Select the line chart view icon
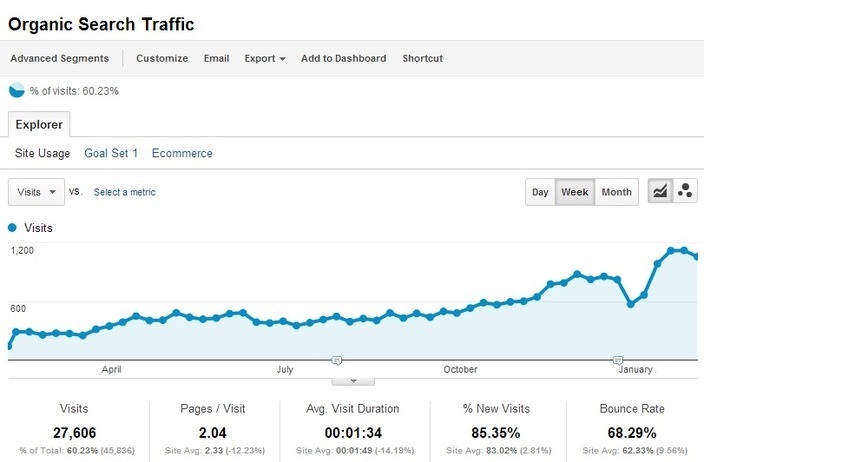This screenshot has width=848, height=462. (660, 192)
